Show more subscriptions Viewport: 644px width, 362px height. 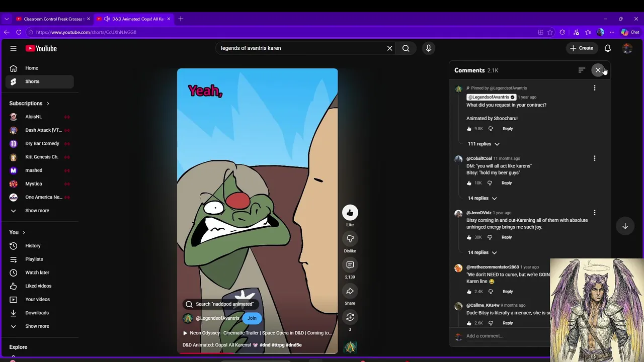(x=37, y=211)
